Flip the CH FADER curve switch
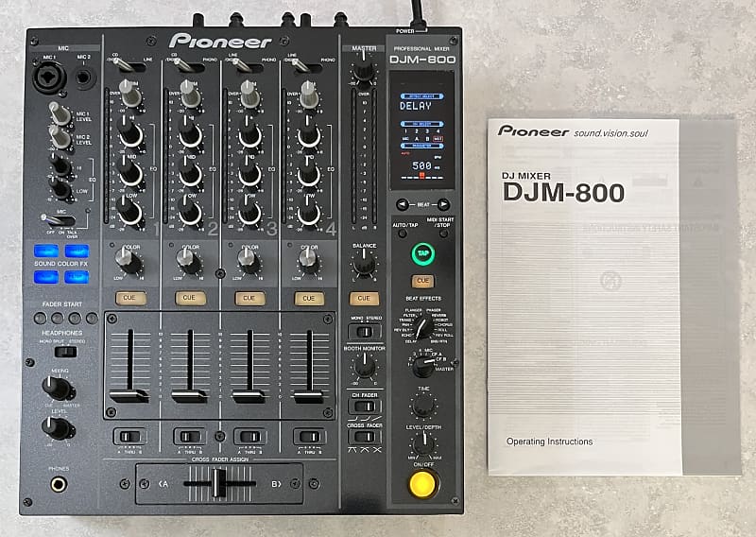The image size is (756, 537). click(x=365, y=407)
